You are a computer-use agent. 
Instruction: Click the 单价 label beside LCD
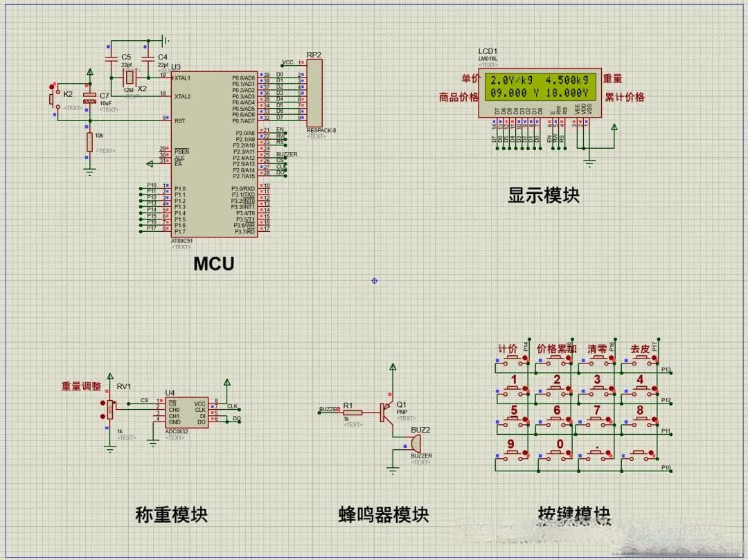click(471, 78)
